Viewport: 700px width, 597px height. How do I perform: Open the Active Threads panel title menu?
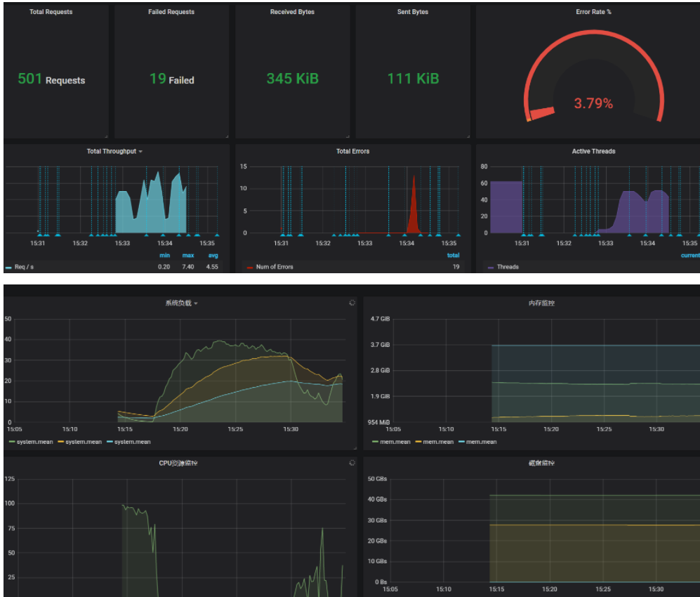[593, 152]
